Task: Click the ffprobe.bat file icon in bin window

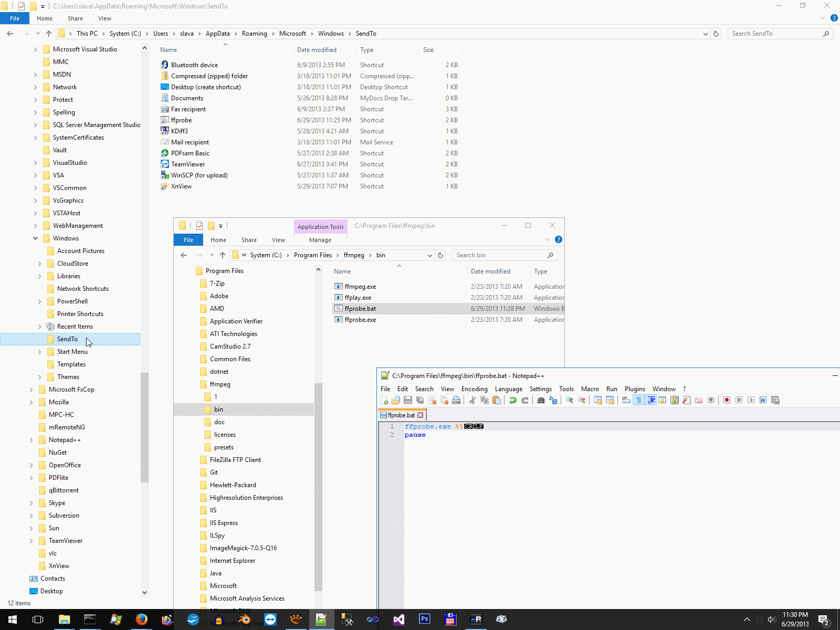Action: coord(339,309)
